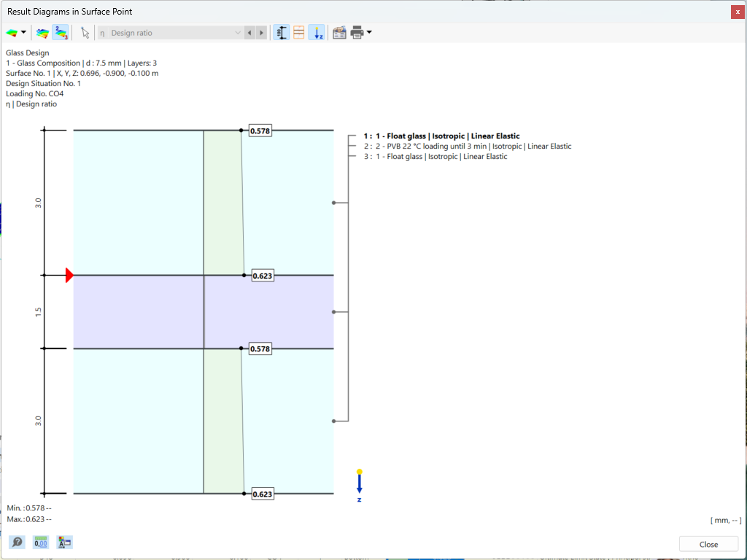Open the green arrow icon's dropdown

point(24,32)
